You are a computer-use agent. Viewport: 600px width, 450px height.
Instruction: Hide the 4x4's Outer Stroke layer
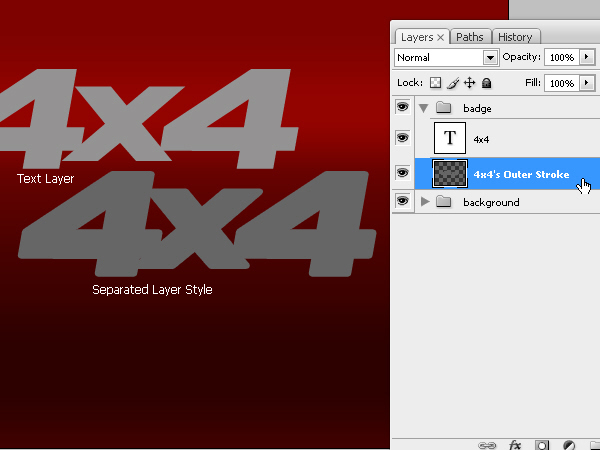(403, 173)
